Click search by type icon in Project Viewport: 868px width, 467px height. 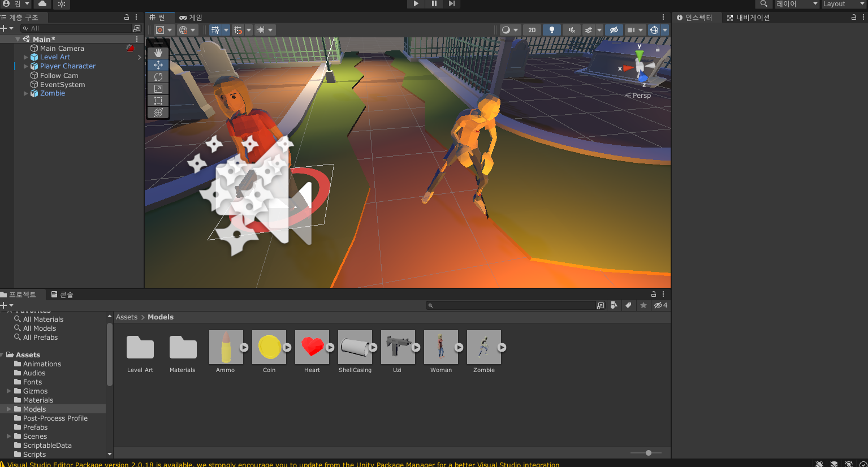[x=614, y=305]
